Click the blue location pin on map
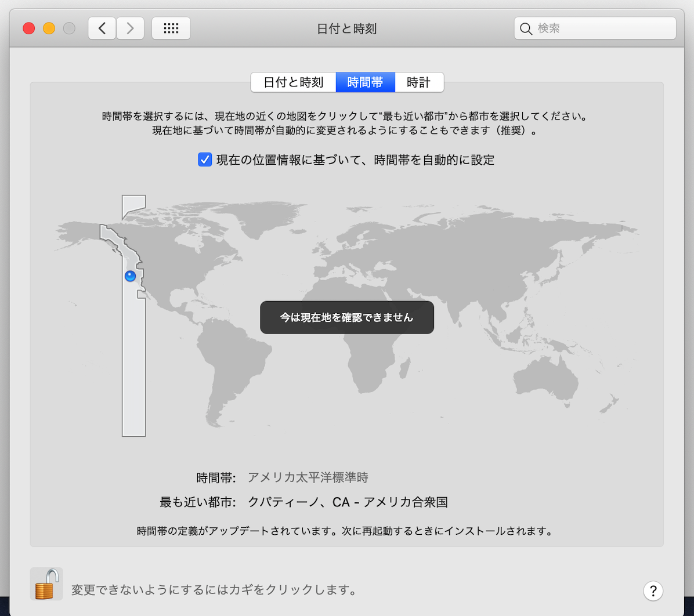The image size is (694, 616). click(x=131, y=276)
